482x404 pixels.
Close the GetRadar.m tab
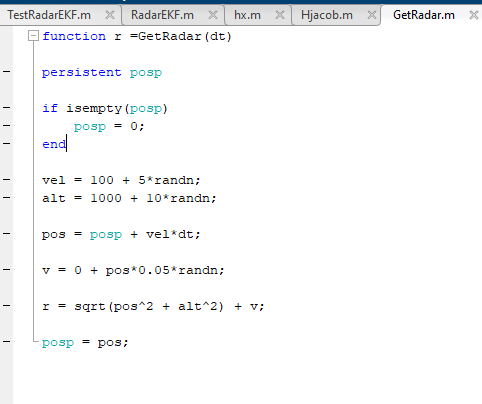coord(474,15)
